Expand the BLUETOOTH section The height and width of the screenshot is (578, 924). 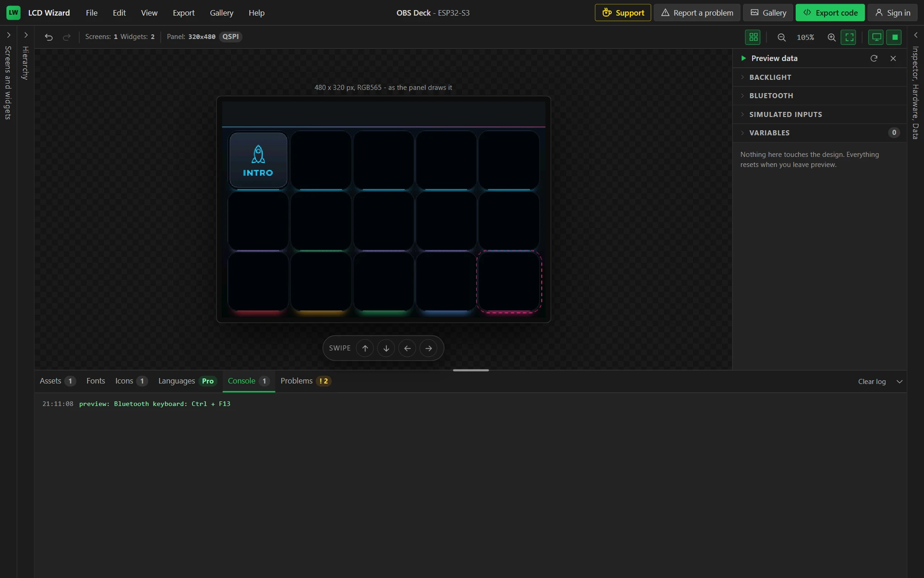click(819, 95)
